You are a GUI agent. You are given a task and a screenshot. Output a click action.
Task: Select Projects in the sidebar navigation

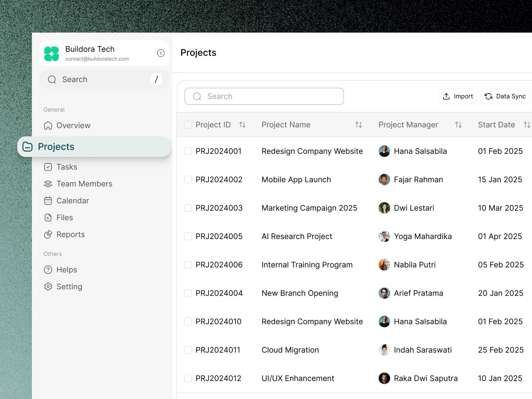tap(56, 147)
